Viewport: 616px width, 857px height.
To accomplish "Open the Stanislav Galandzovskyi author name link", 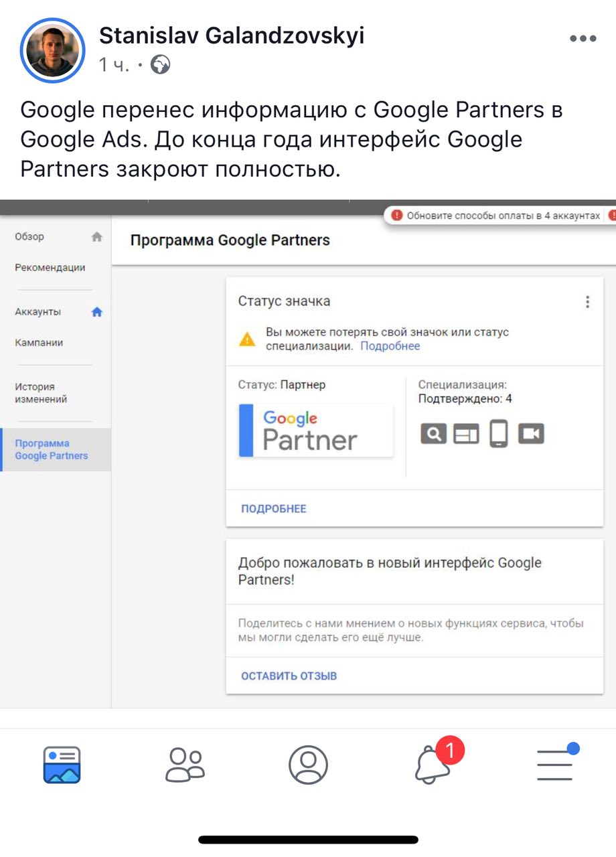I will pyautogui.click(x=232, y=35).
